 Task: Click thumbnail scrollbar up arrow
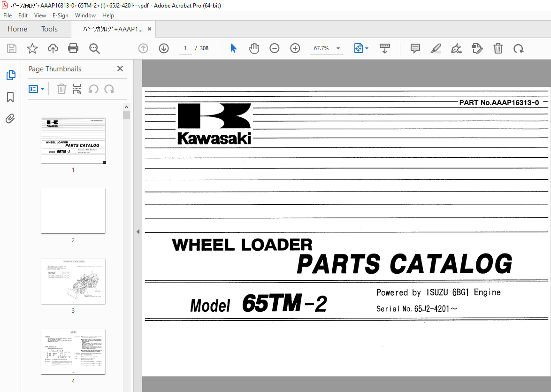(127, 107)
